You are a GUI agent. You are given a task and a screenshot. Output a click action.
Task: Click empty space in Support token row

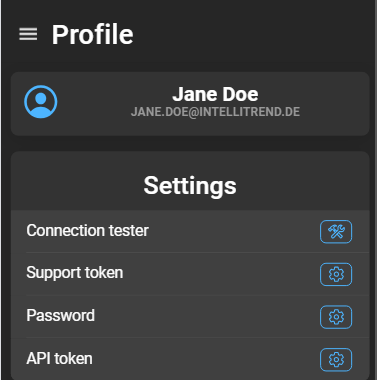click(220, 274)
